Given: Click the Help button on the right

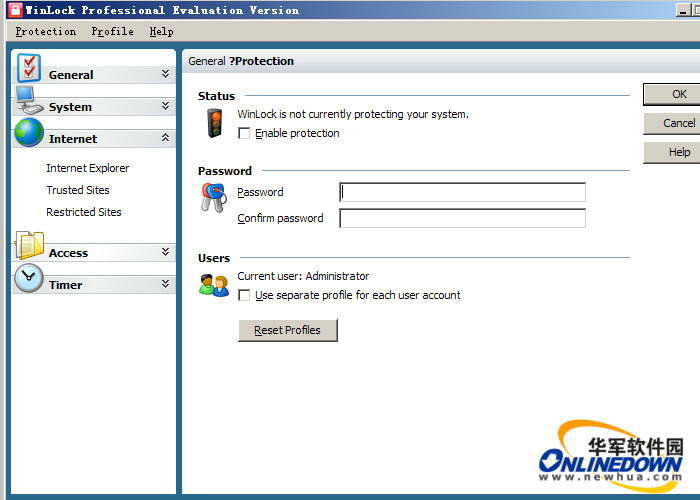Looking at the screenshot, I should pyautogui.click(x=671, y=152).
